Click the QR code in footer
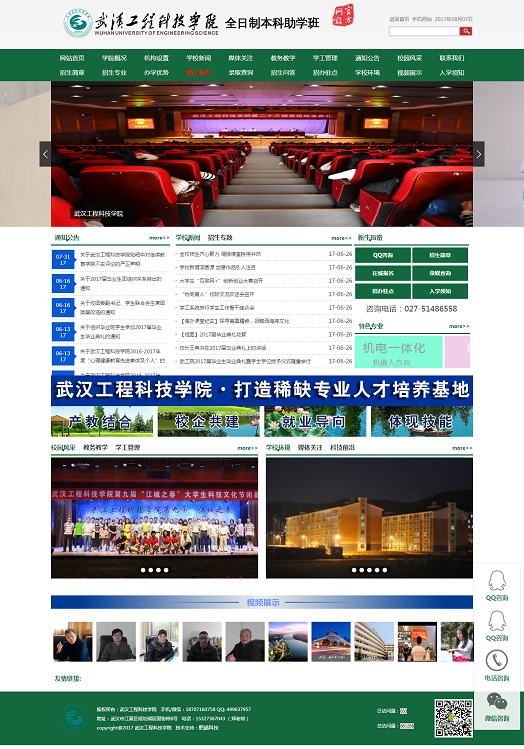The image size is (524, 749). (x=453, y=717)
